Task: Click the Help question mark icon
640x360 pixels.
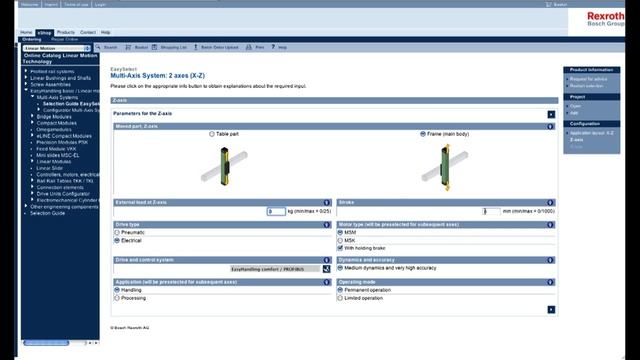Action: point(273,47)
